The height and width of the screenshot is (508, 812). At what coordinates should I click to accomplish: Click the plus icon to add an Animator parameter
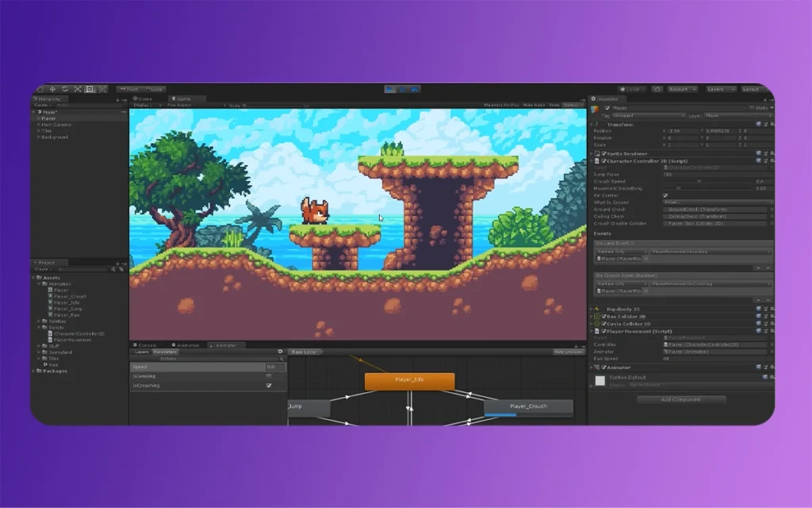282,359
